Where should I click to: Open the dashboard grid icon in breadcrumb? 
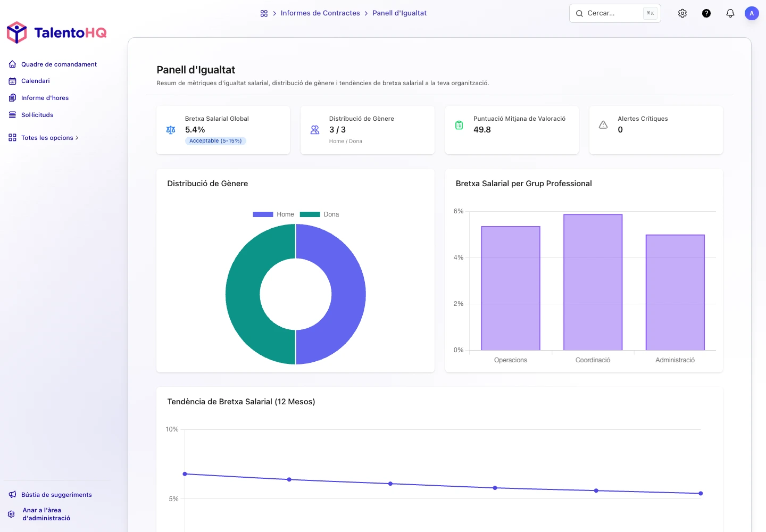pyautogui.click(x=264, y=13)
